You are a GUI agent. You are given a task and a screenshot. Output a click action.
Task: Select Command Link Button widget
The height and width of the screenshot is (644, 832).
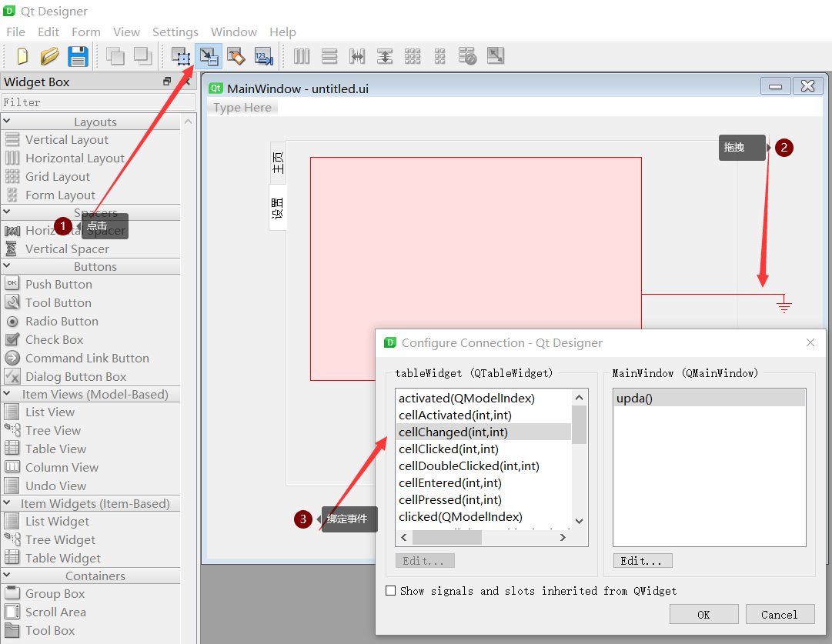(87, 358)
